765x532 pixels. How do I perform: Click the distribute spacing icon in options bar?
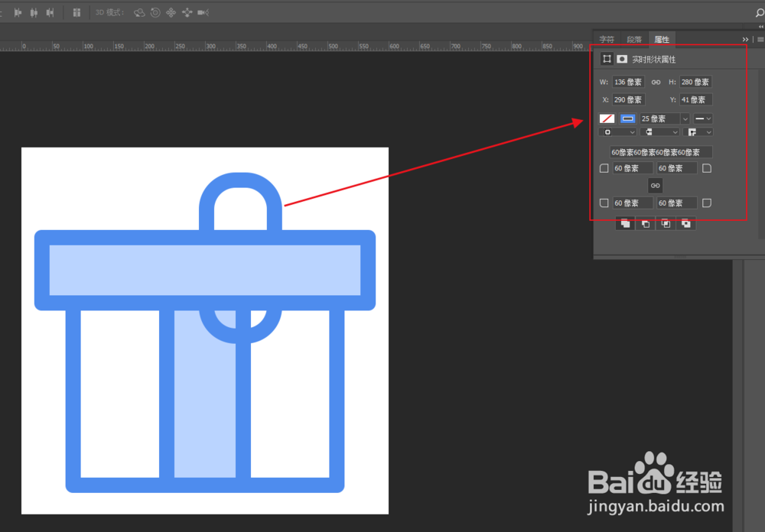coord(76,13)
